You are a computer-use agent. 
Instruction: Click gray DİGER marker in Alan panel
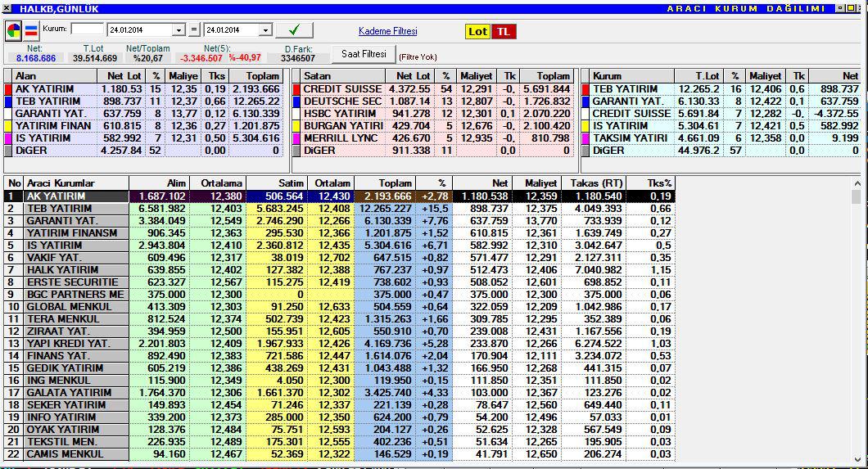tap(8, 151)
